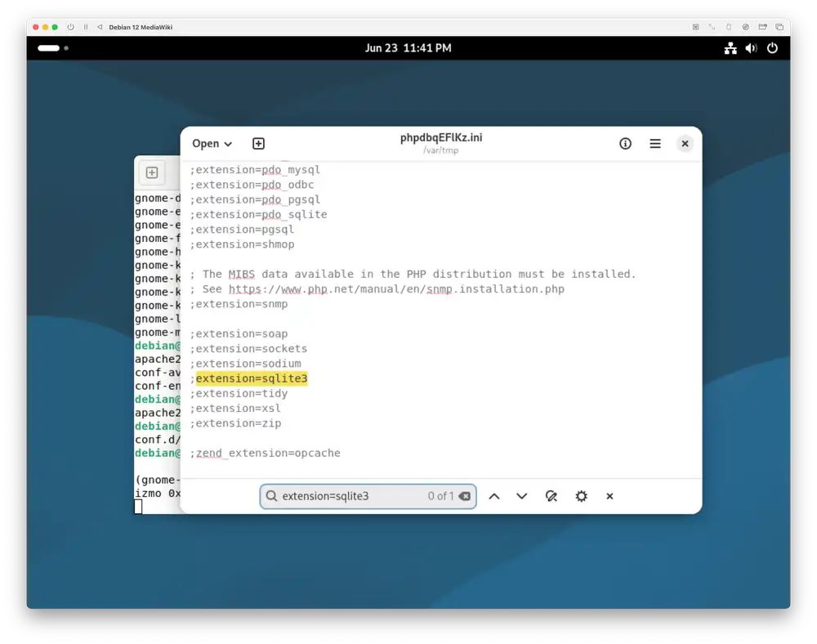
Task: Toggle the search and replace pencil icon
Action: [551, 496]
